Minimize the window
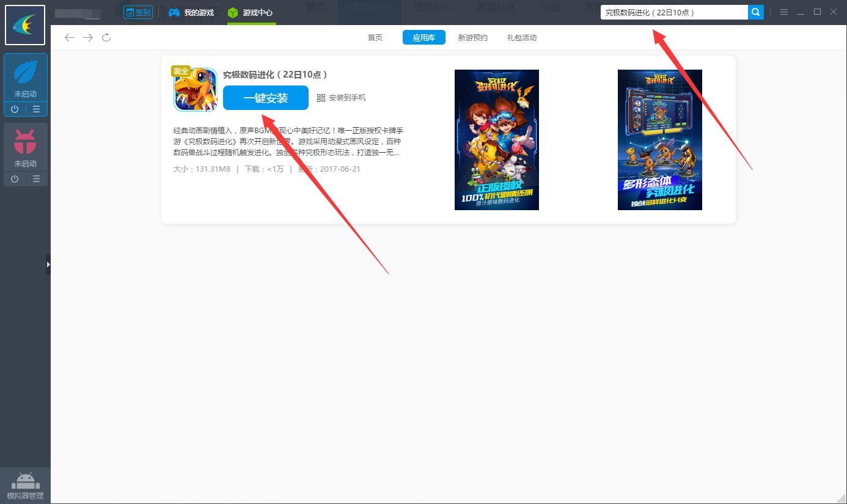Screen dimensions: 847x504 tap(801, 12)
